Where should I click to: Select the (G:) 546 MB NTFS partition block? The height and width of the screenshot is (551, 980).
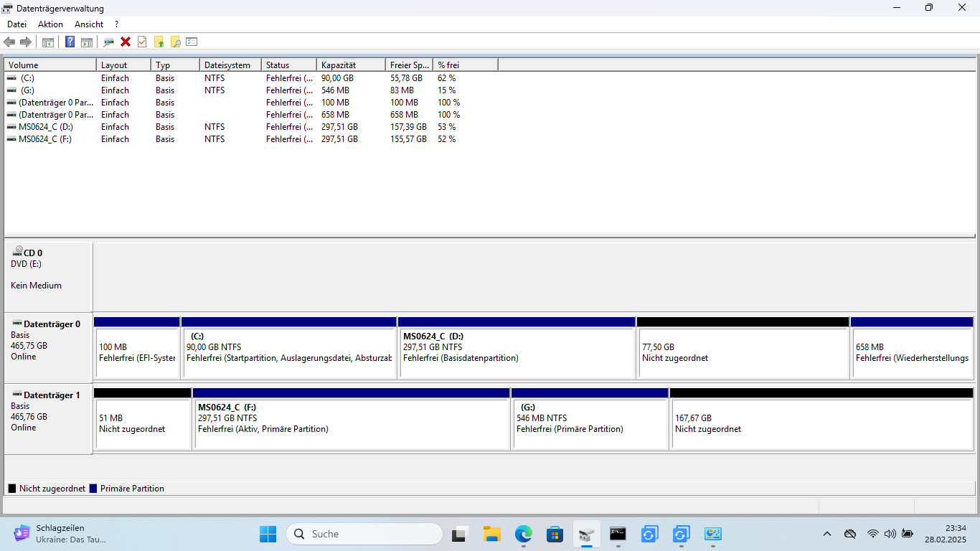[x=590, y=419]
